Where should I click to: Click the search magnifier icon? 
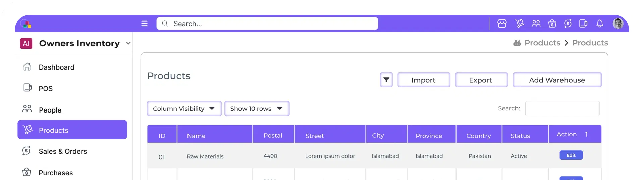[x=165, y=24]
